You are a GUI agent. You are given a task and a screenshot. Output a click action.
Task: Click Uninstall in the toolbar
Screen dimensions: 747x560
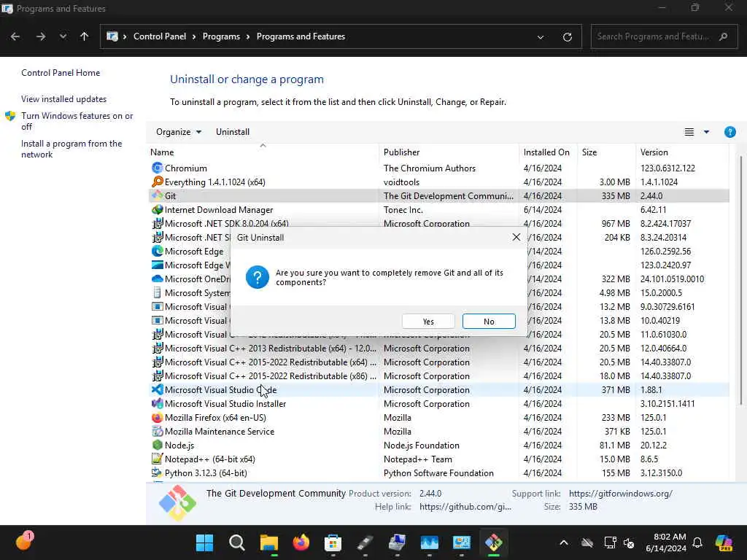233,132
